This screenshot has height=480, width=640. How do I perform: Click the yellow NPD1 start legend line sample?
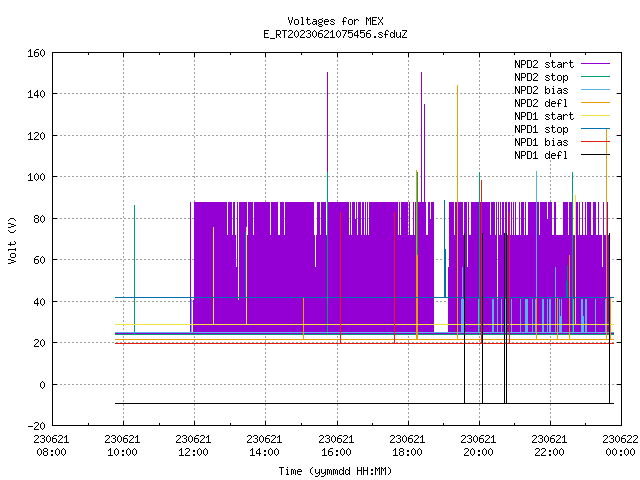(x=595, y=116)
